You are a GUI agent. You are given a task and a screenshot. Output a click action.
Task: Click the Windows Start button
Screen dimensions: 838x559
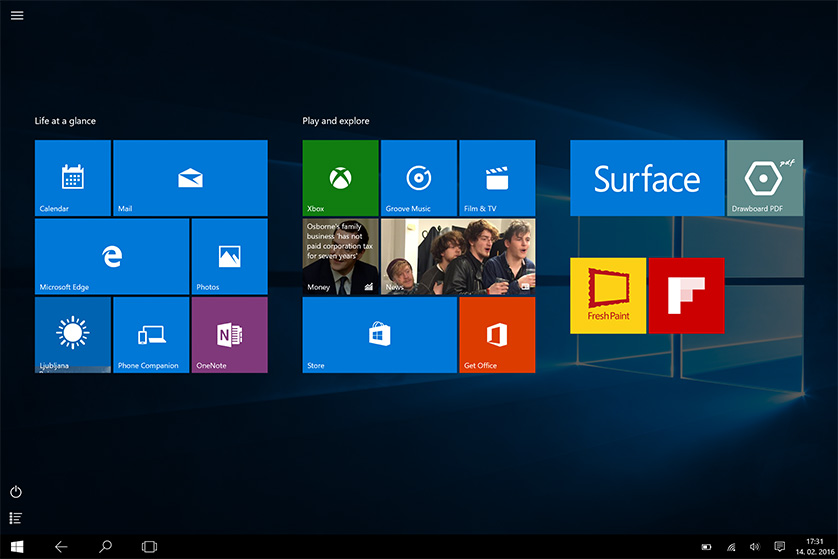point(17,547)
